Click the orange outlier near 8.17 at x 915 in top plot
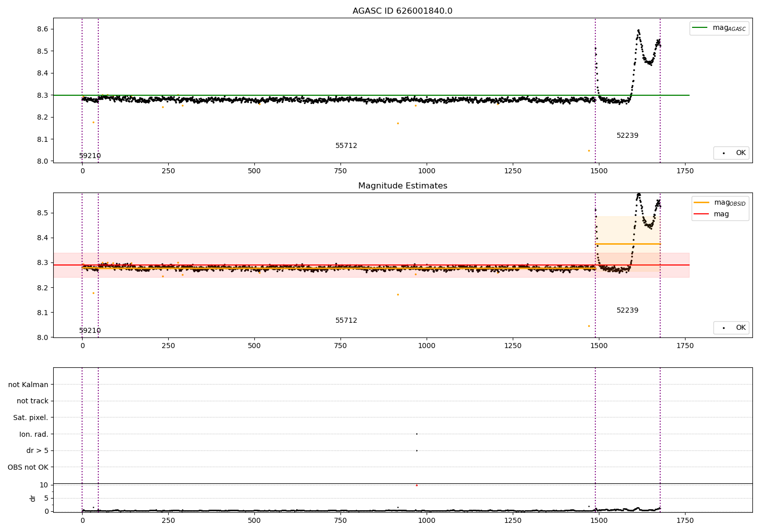The height and width of the screenshot is (532, 760). coord(398,123)
